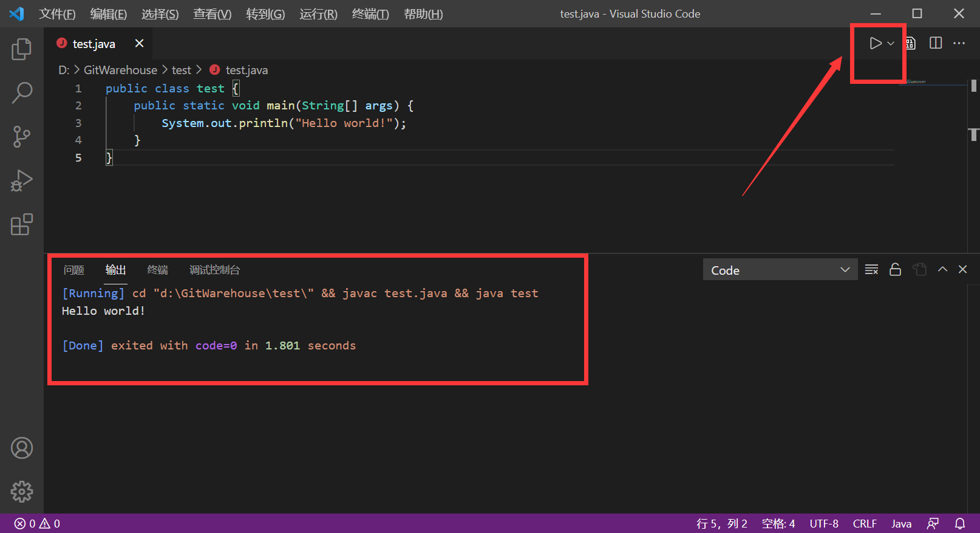
Task: Open the 选择(S) menu
Action: [x=160, y=14]
